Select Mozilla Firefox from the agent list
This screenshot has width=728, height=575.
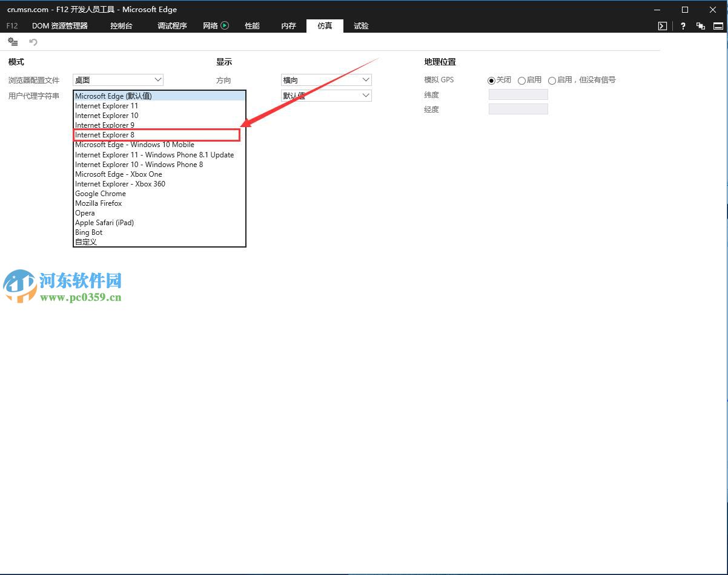pyautogui.click(x=98, y=203)
